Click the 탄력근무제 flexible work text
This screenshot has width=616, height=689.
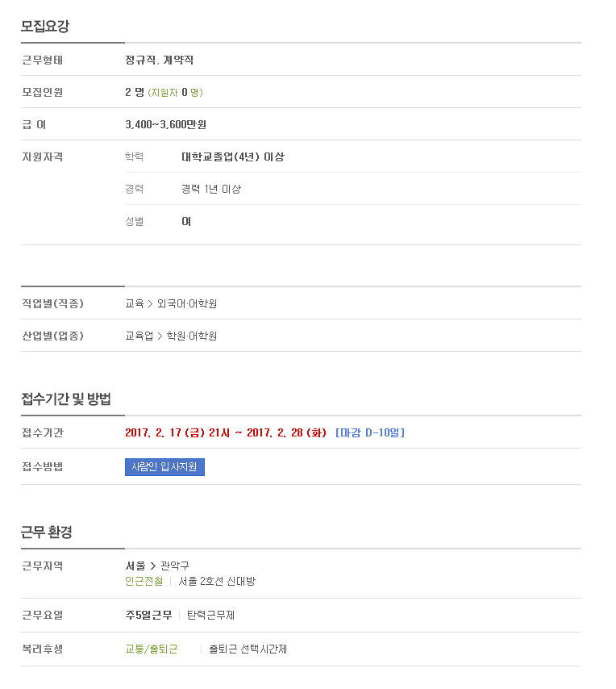210,615
